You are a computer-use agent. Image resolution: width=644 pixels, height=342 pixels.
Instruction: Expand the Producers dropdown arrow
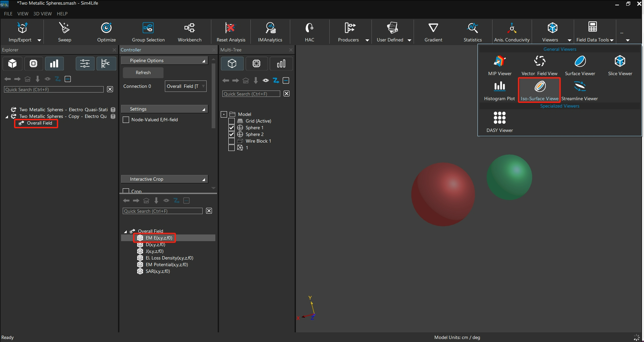[x=367, y=40]
